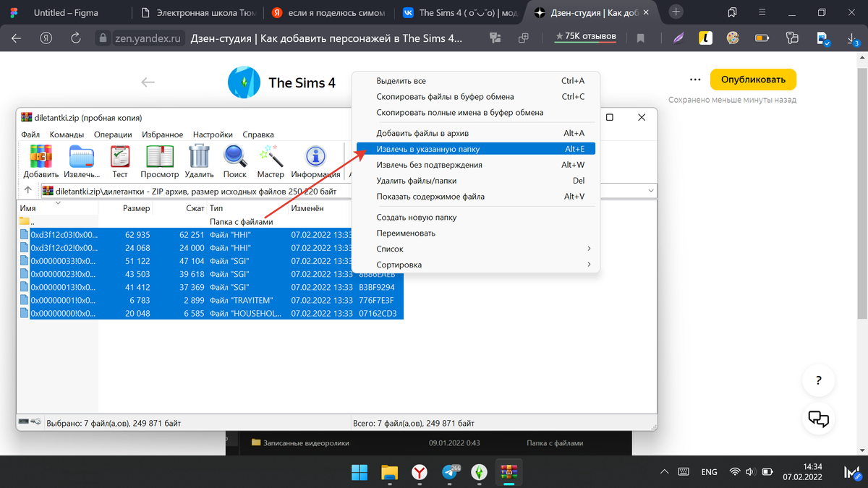Expand the Список submenu arrow
This screenshot has height=488, width=868.
589,249
